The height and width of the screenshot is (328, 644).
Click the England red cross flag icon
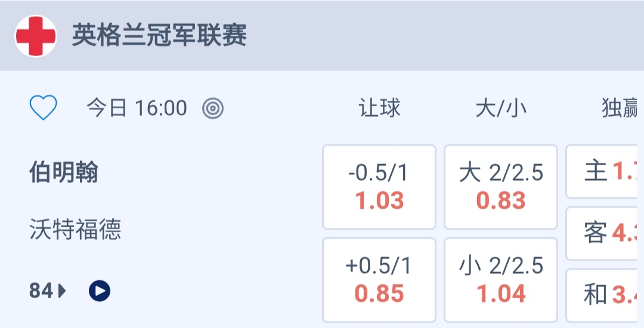pyautogui.click(x=36, y=36)
